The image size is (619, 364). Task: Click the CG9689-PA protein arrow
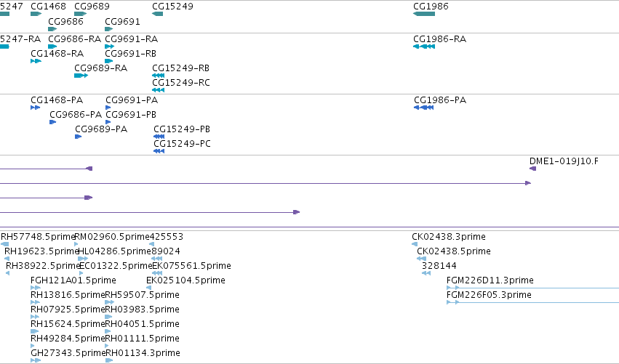click(78, 137)
